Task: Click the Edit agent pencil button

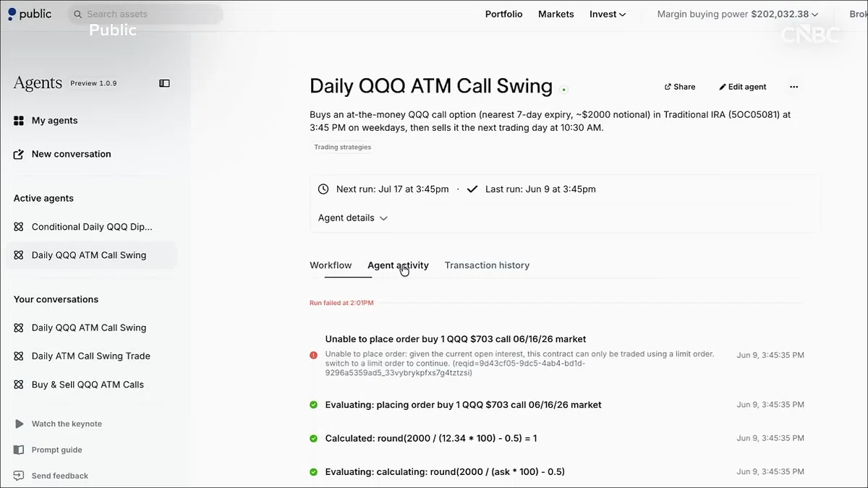Action: (x=742, y=87)
